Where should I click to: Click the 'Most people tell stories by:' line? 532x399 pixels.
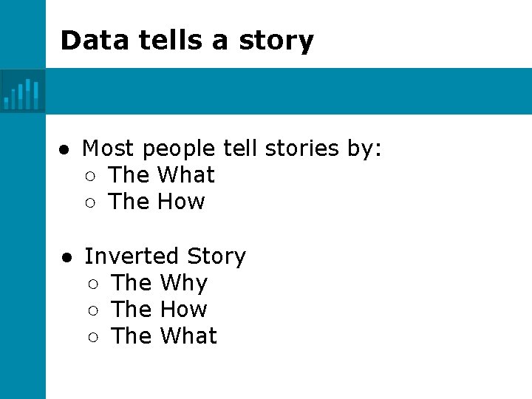[x=232, y=149]
